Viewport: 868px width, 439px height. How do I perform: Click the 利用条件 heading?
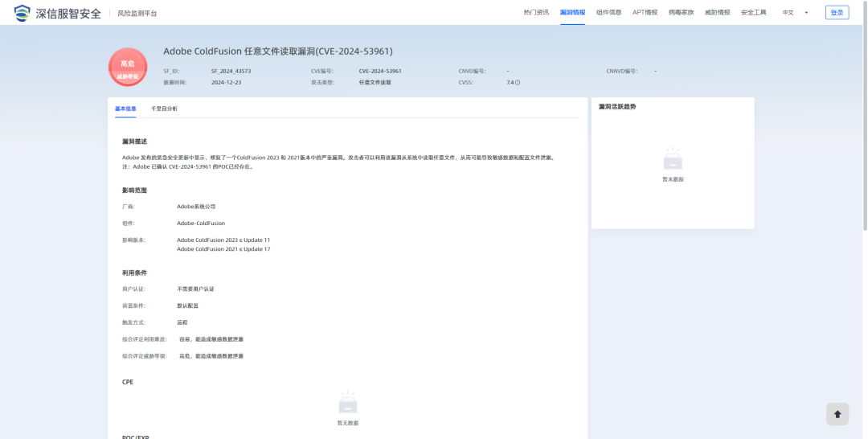coord(134,273)
